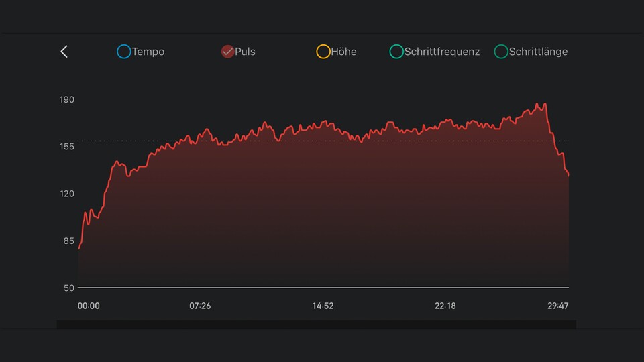Select the 29:47 end time marker

coord(558,306)
